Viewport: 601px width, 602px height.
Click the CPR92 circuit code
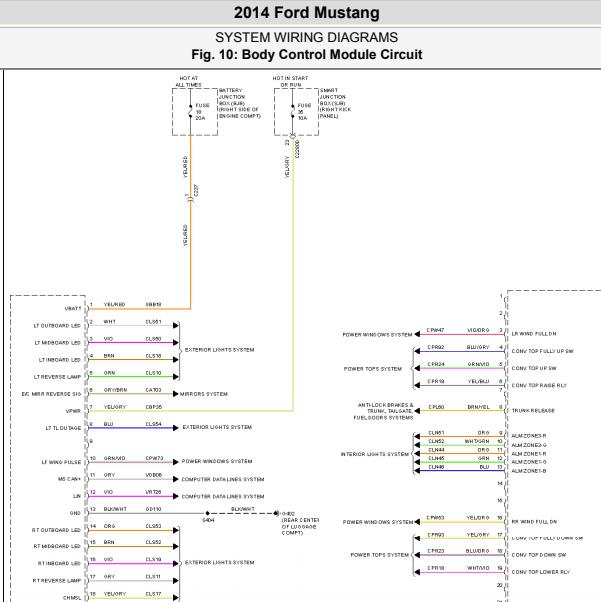tap(436, 347)
